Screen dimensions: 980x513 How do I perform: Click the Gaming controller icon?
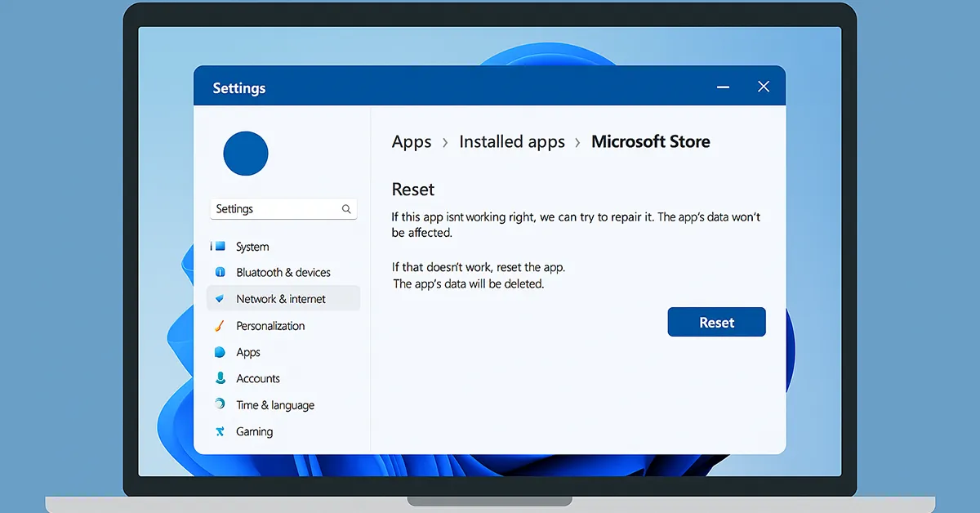pyautogui.click(x=220, y=431)
